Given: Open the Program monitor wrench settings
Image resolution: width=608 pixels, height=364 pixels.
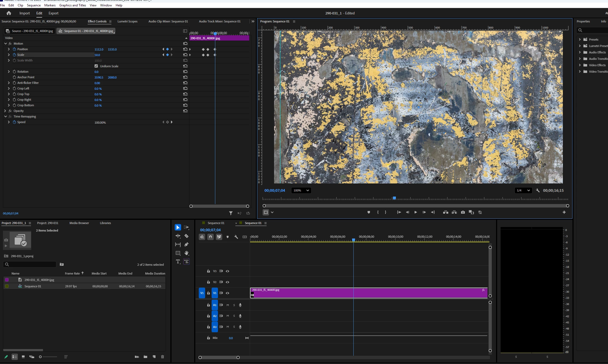Looking at the screenshot, I should pos(538,190).
